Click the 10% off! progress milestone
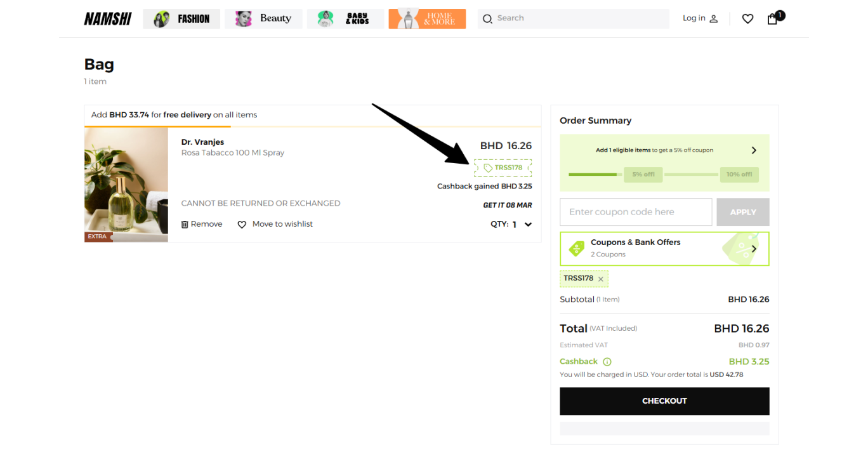 coord(739,174)
